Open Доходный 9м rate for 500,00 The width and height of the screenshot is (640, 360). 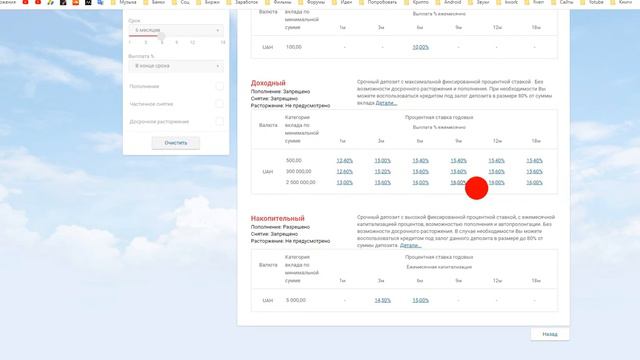(x=458, y=161)
